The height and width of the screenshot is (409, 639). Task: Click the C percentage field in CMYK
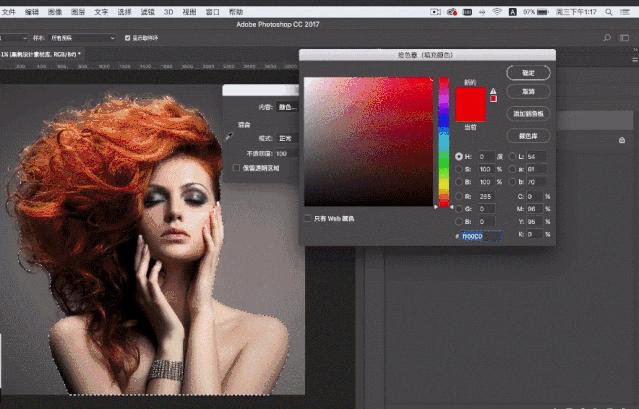pyautogui.click(x=535, y=196)
